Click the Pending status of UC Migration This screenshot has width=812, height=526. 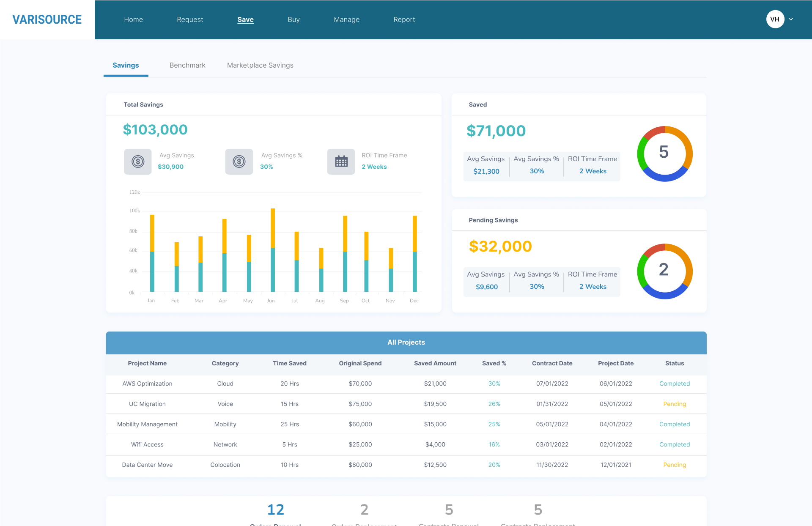[x=675, y=404]
